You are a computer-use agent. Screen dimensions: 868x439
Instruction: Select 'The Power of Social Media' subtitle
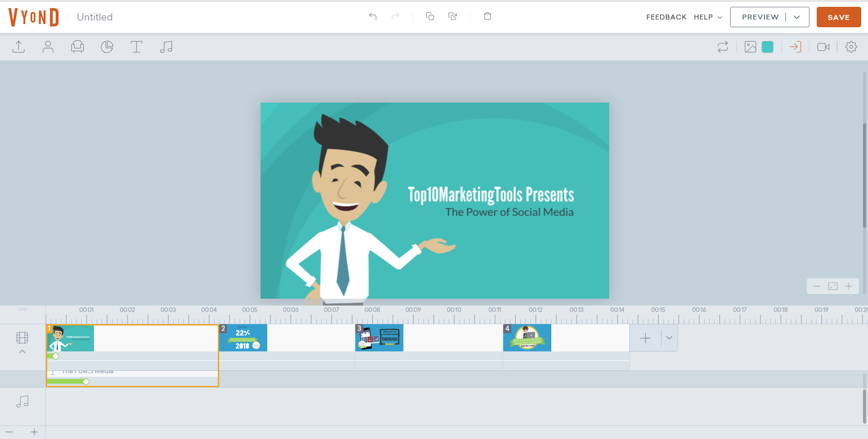[x=509, y=212]
